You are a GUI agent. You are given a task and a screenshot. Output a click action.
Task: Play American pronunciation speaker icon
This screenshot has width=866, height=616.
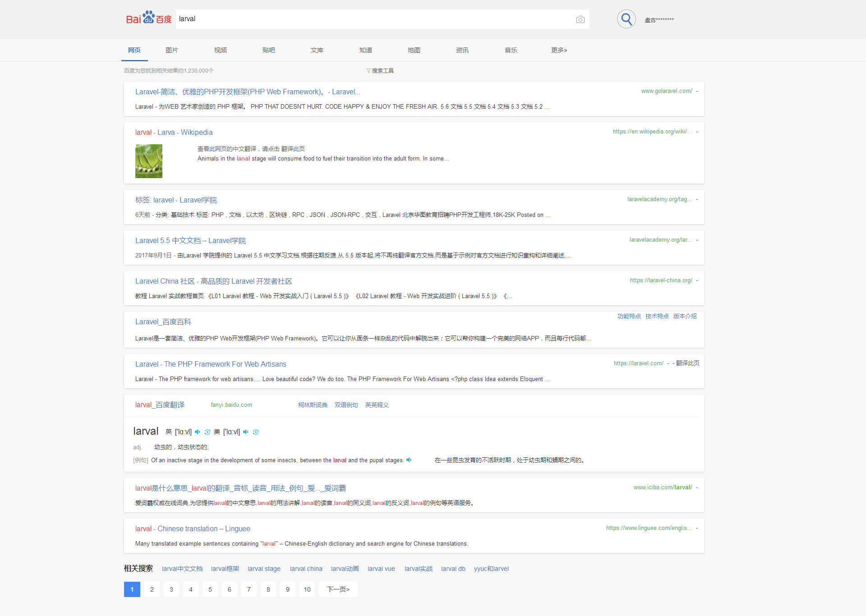pyautogui.click(x=246, y=432)
